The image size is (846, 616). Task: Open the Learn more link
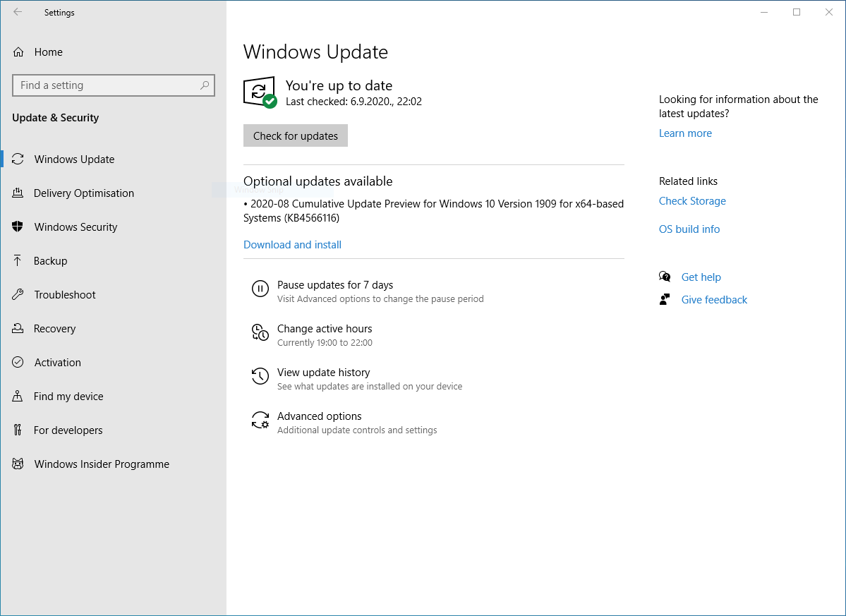click(x=685, y=133)
